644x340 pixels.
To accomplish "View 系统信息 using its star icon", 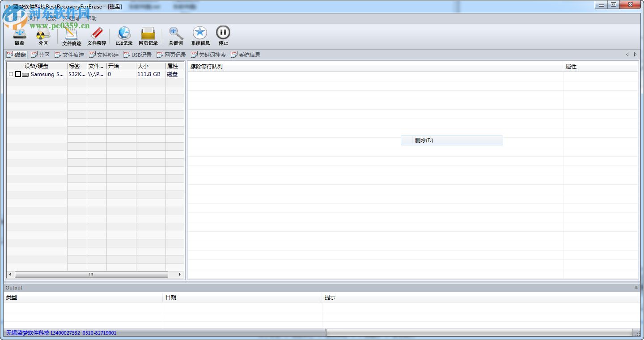I will click(200, 35).
